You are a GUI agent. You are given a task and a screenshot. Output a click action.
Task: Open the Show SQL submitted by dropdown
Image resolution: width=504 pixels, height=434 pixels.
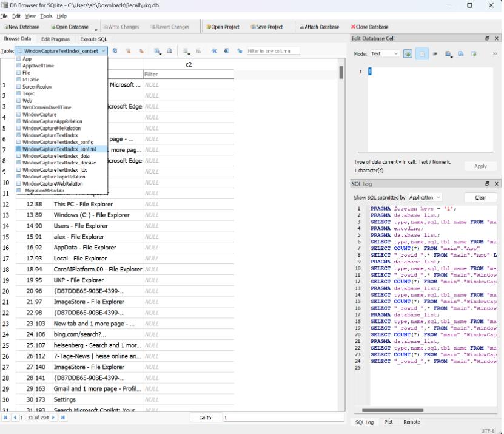coord(425,198)
